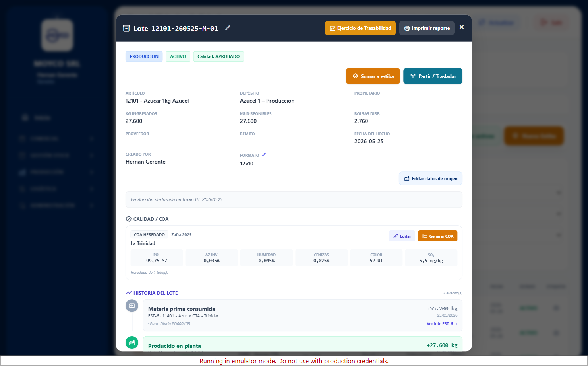Click the pencil icon beside lot number
The height and width of the screenshot is (366, 588).
pyautogui.click(x=228, y=28)
